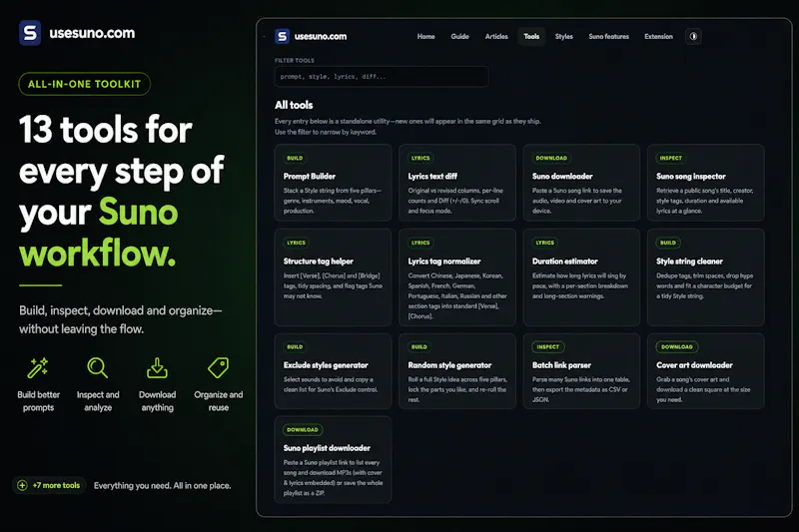
Task: Click the BUILD tag on Prompt Builder
Action: [295, 158]
